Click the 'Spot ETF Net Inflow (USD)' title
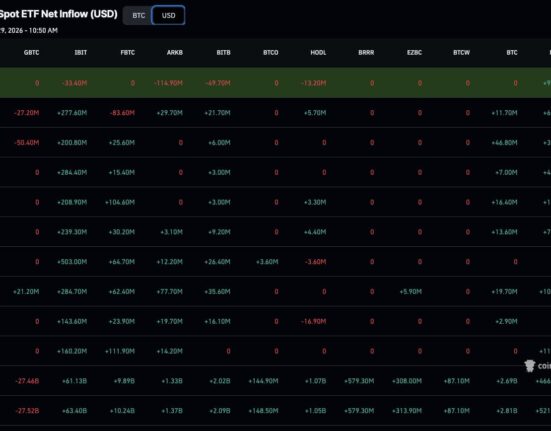551x431 pixels. coord(58,14)
